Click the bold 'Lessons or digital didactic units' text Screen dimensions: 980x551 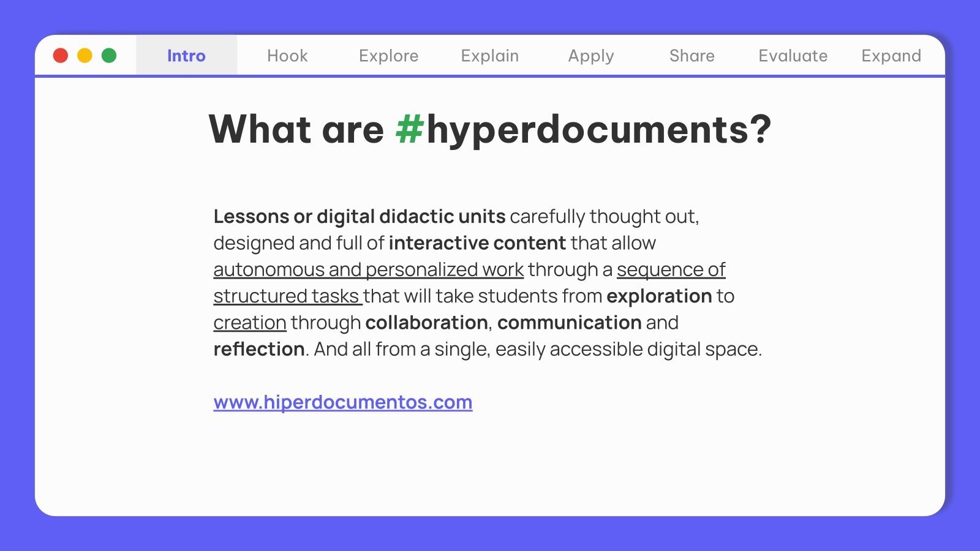(358, 216)
